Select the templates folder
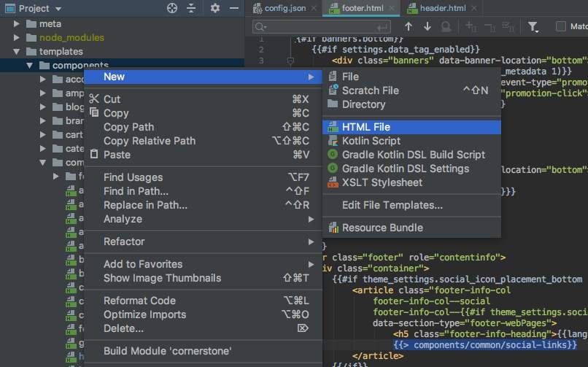 coord(61,51)
